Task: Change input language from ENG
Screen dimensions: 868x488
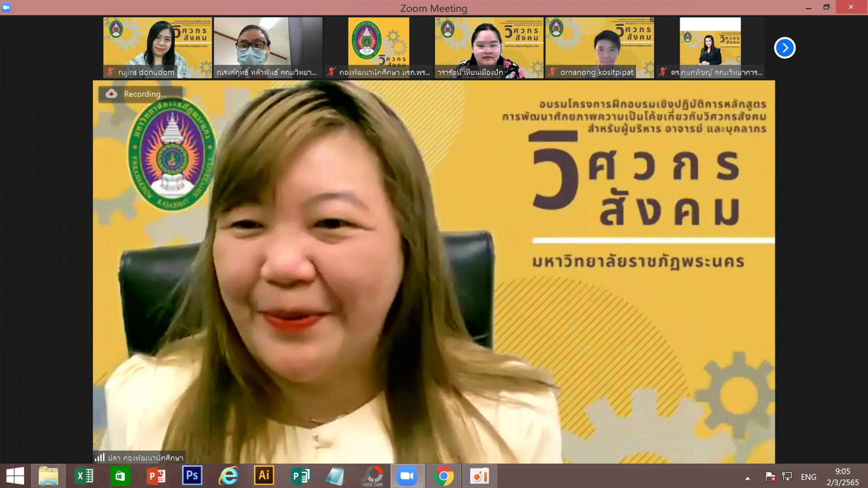Action: 808,477
